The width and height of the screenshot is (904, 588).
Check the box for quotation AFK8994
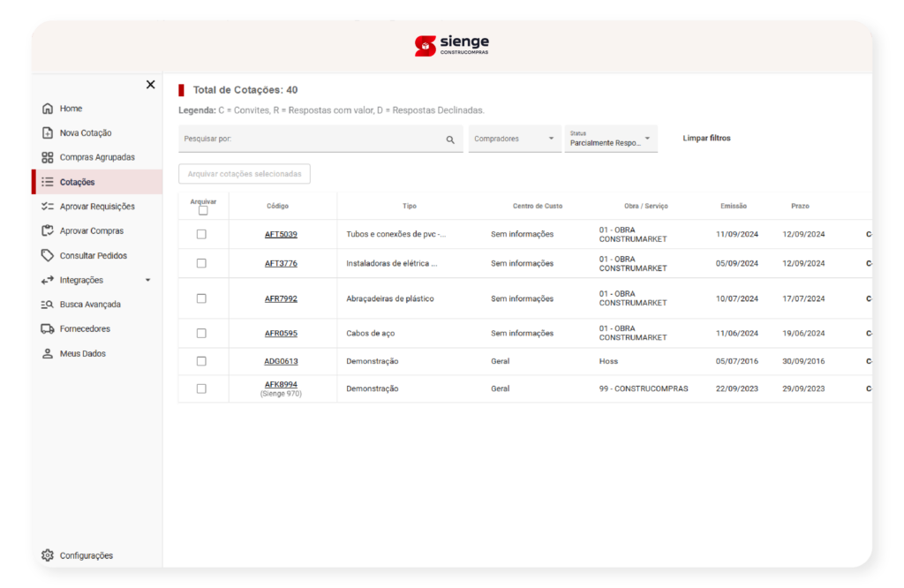pos(201,388)
